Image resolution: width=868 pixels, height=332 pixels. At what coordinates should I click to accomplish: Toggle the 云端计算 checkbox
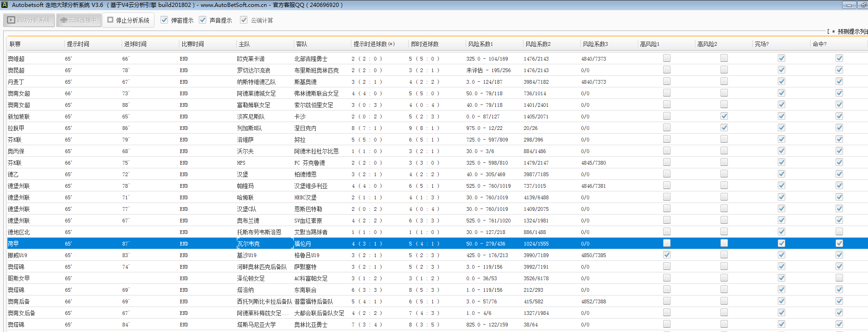pyautogui.click(x=244, y=20)
